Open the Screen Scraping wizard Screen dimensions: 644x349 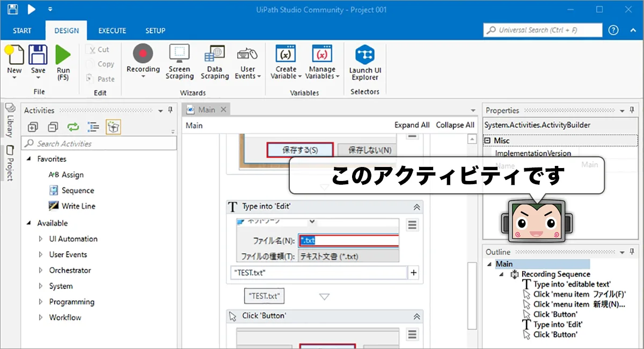pos(179,62)
